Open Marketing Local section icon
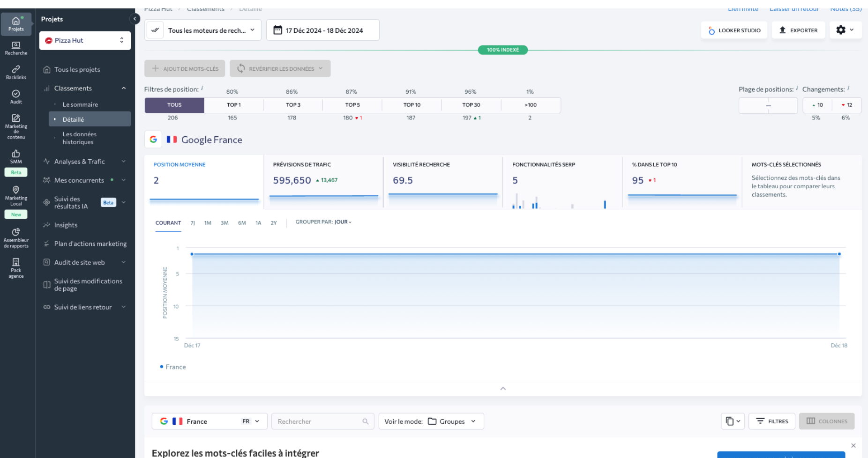The height and width of the screenshot is (458, 868). point(16,201)
